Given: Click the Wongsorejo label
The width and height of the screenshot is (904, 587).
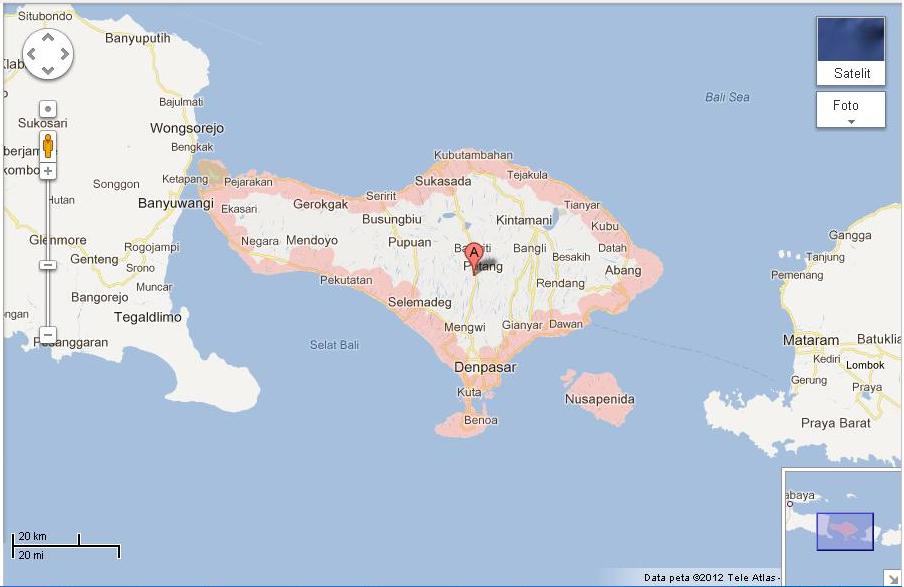Looking at the screenshot, I should [187, 129].
